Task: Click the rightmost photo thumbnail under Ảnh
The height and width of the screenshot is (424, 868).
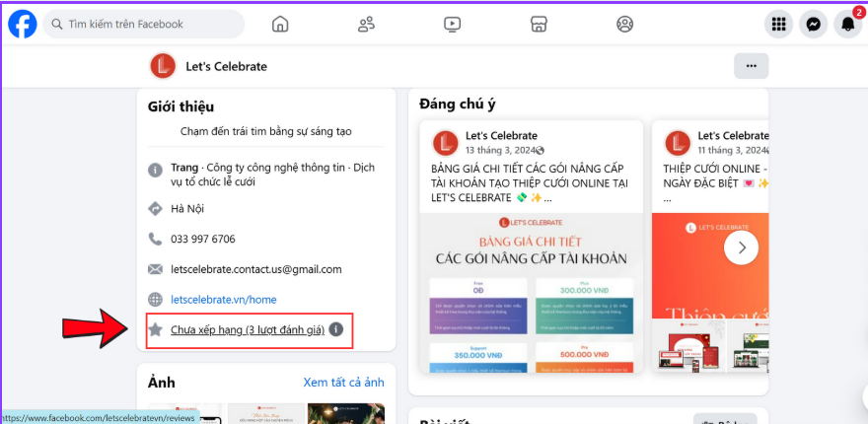Action: tap(346, 413)
